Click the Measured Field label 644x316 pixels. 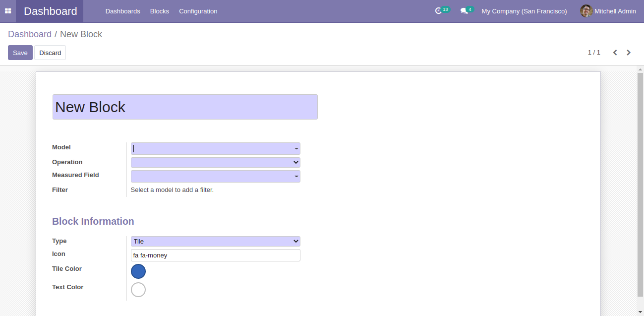coord(75,175)
